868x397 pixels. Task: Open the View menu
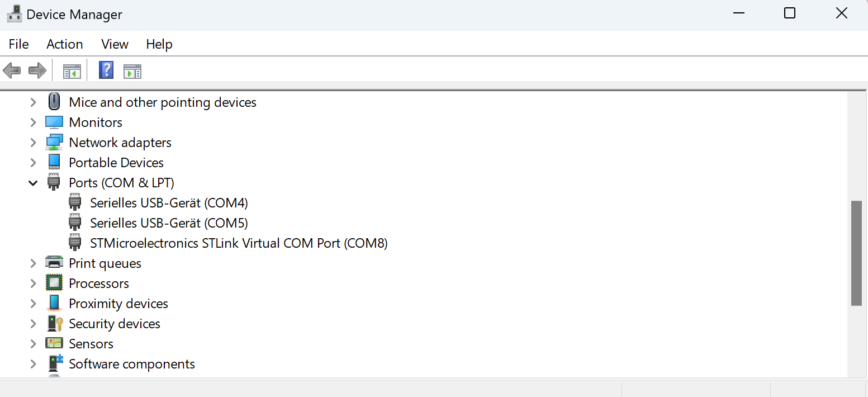coord(114,44)
